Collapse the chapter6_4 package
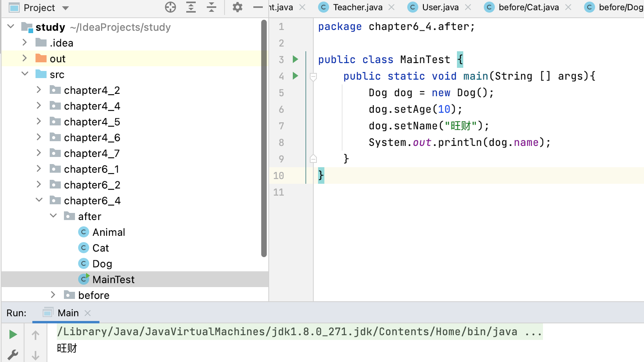This screenshot has width=644, height=362. [x=39, y=200]
